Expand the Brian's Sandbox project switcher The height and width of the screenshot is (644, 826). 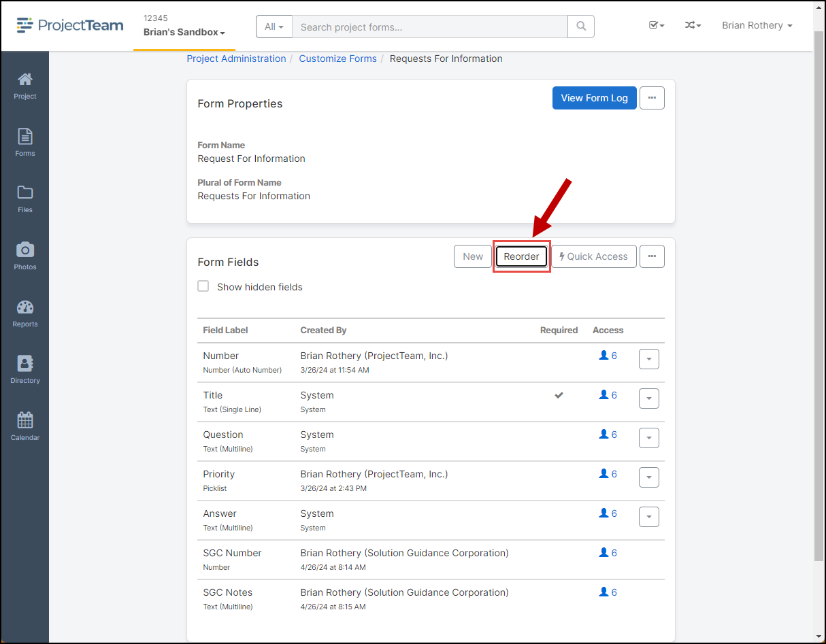point(184,32)
